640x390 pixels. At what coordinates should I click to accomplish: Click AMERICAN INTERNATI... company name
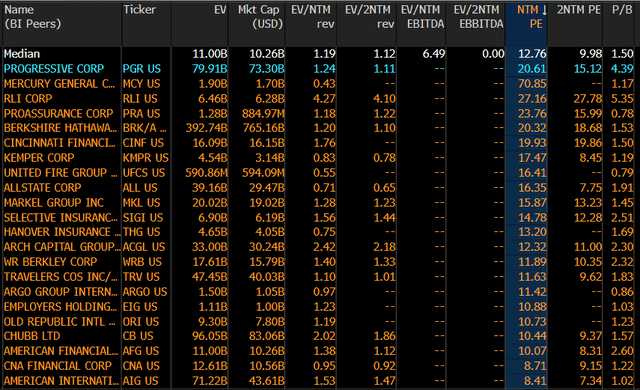tap(61, 381)
